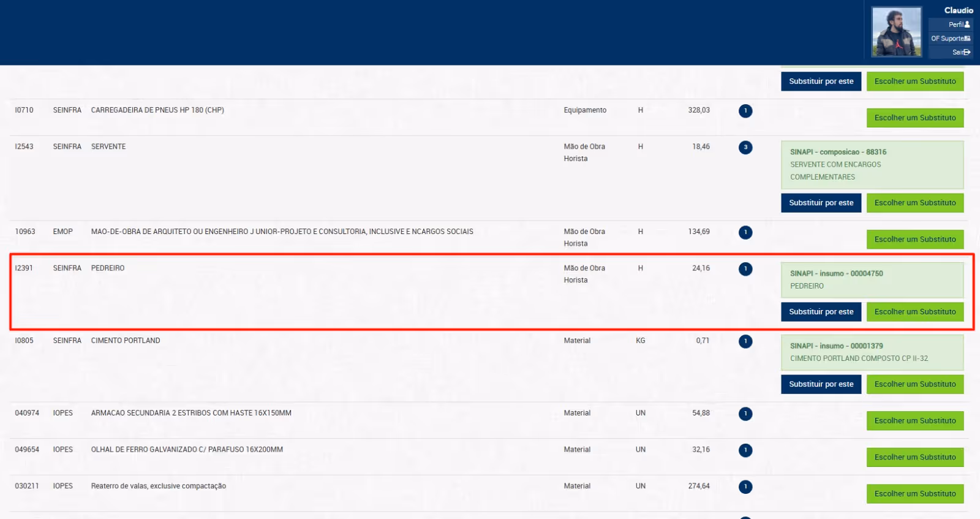Screen dimensions: 980x519
Task: Click price value 328,03
Action: point(699,110)
